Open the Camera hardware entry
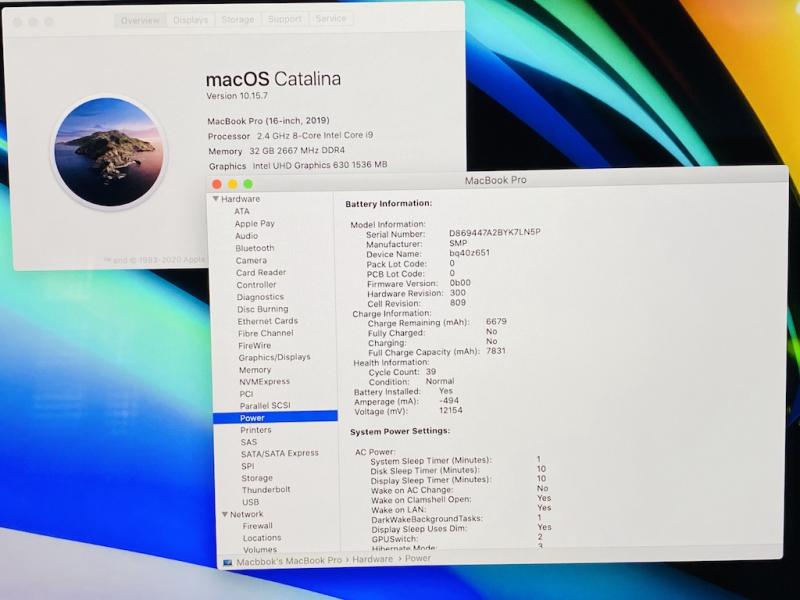800x600 pixels. click(x=251, y=260)
